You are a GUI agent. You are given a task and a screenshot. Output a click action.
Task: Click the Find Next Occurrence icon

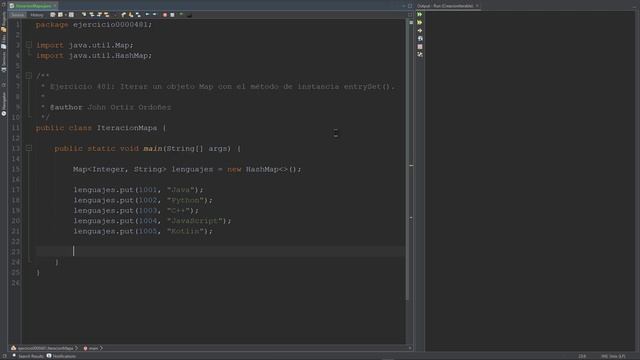99,15
